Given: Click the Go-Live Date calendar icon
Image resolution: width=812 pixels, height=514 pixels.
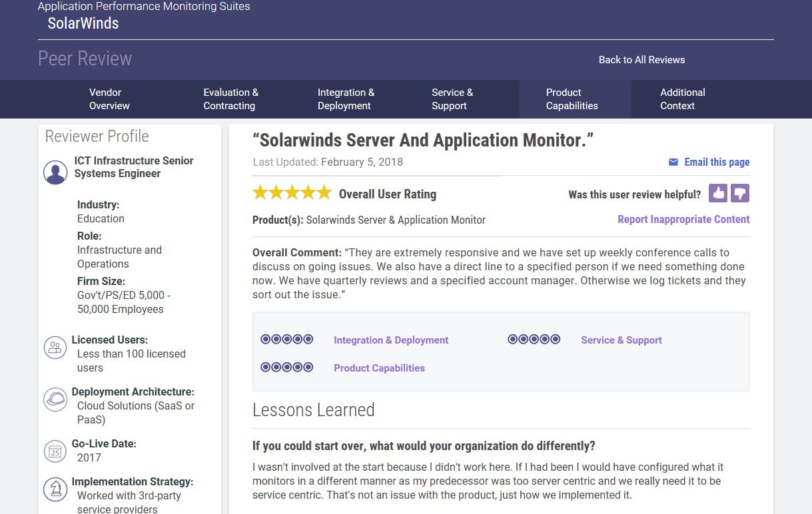Looking at the screenshot, I should (x=55, y=451).
